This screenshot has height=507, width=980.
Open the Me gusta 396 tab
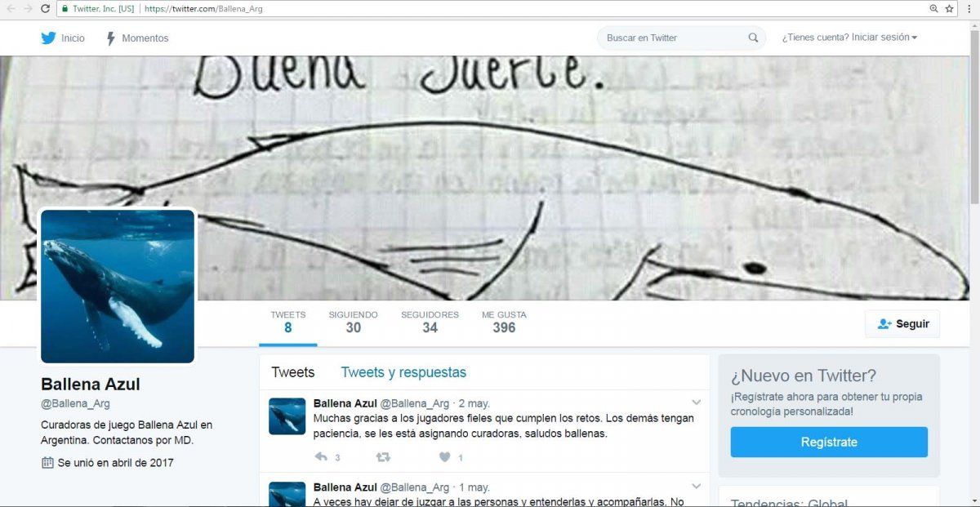504,322
